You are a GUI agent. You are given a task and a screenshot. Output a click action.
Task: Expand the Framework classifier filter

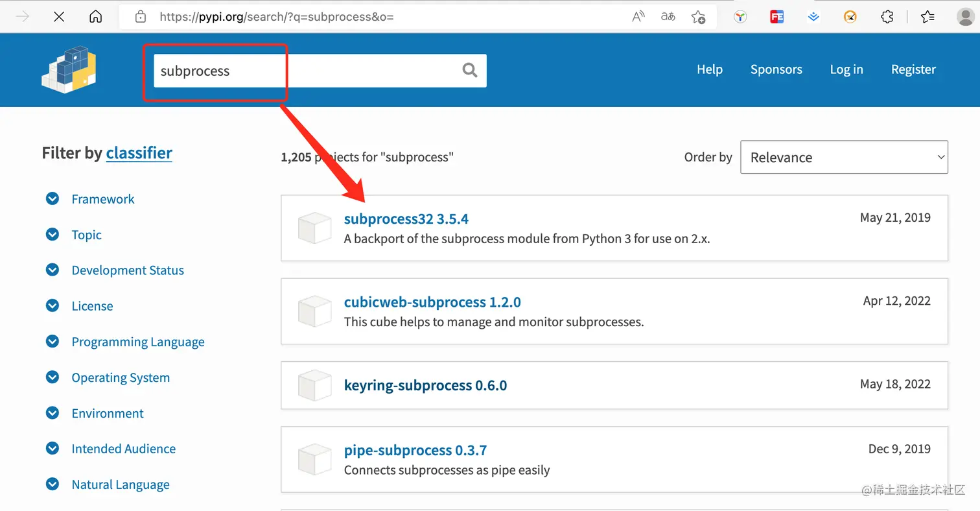[x=52, y=198]
